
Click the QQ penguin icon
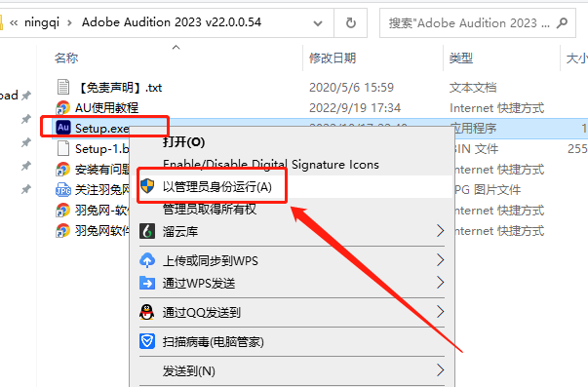point(146,312)
